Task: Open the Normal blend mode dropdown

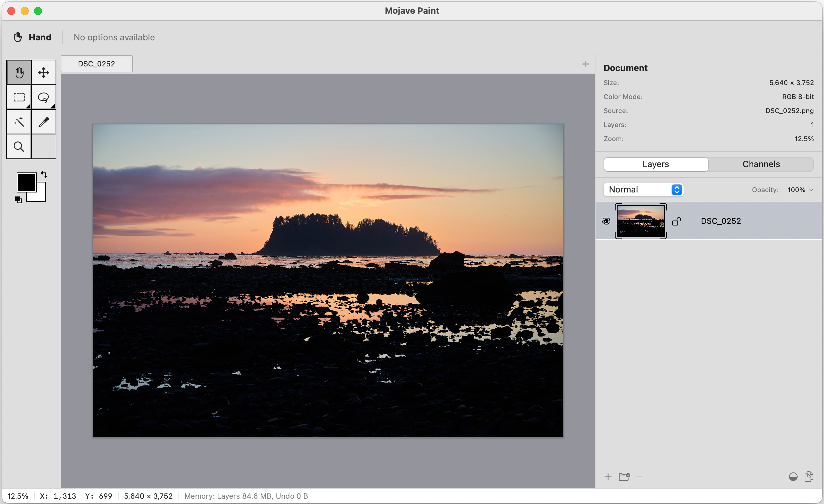Action: (643, 190)
